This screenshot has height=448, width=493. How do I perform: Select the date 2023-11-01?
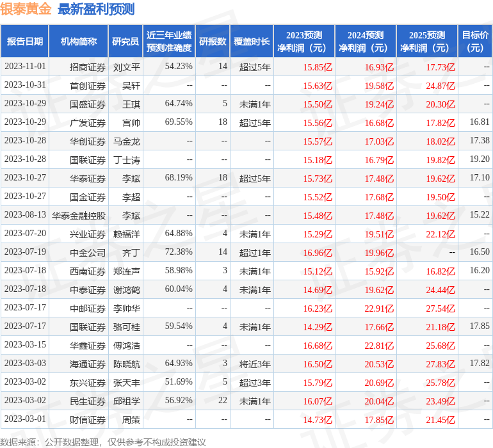coord(25,67)
